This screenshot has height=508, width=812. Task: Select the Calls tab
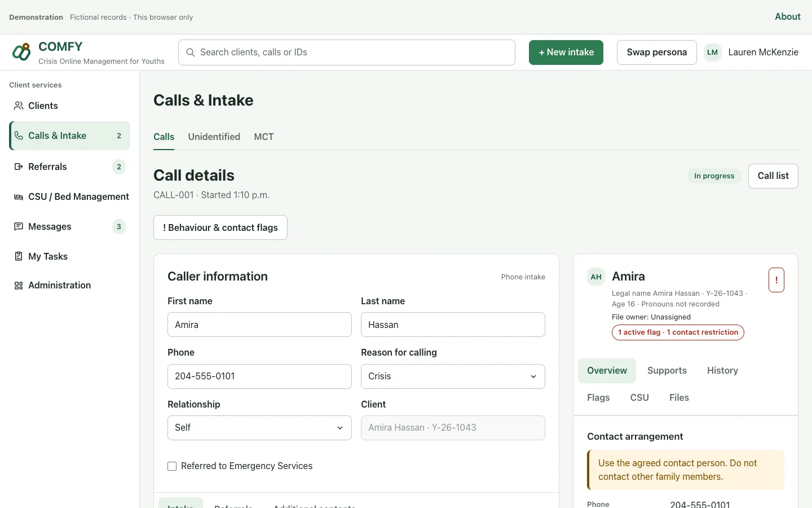pyautogui.click(x=164, y=137)
